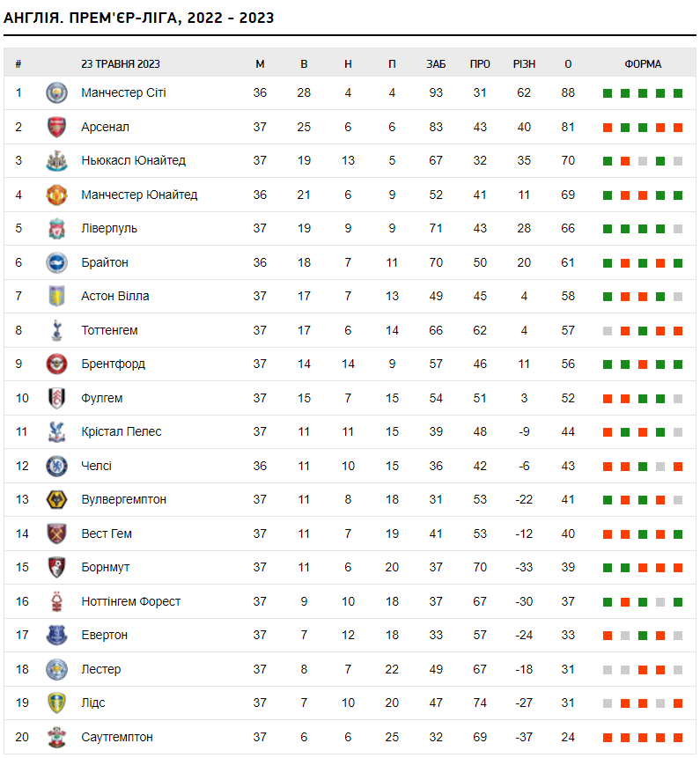Click the Wolverhampton club crest
The image size is (700, 758).
pyautogui.click(x=56, y=500)
